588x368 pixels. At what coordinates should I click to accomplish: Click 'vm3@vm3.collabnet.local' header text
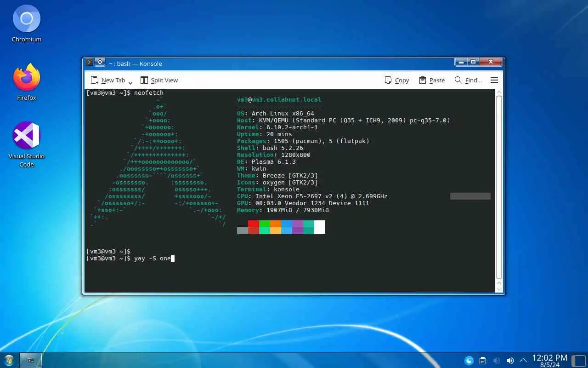point(279,99)
